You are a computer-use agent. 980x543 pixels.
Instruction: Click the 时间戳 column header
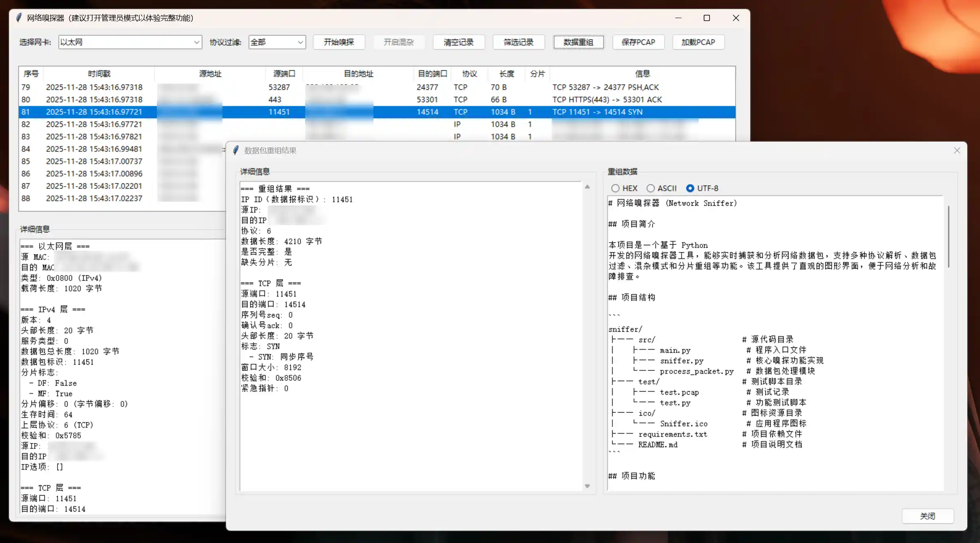tap(99, 73)
